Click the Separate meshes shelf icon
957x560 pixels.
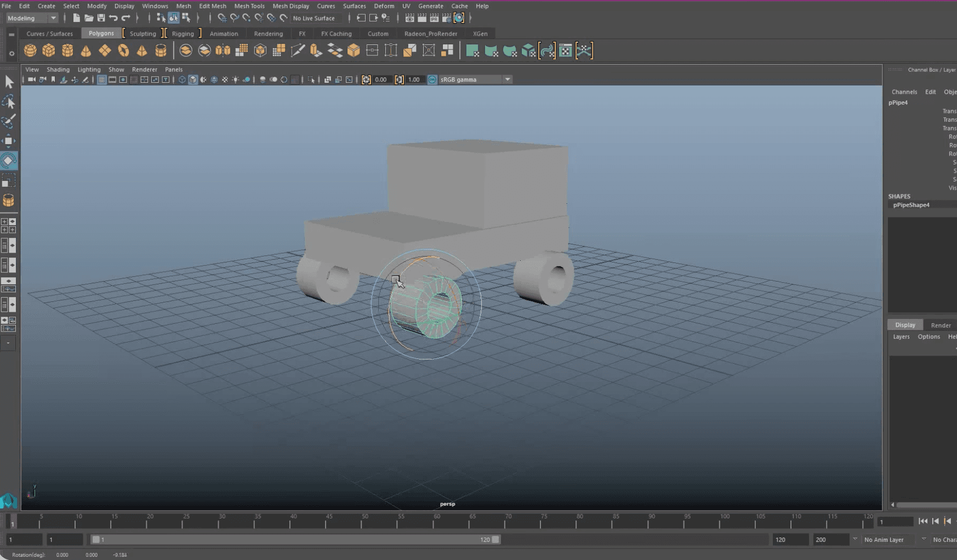coord(204,51)
